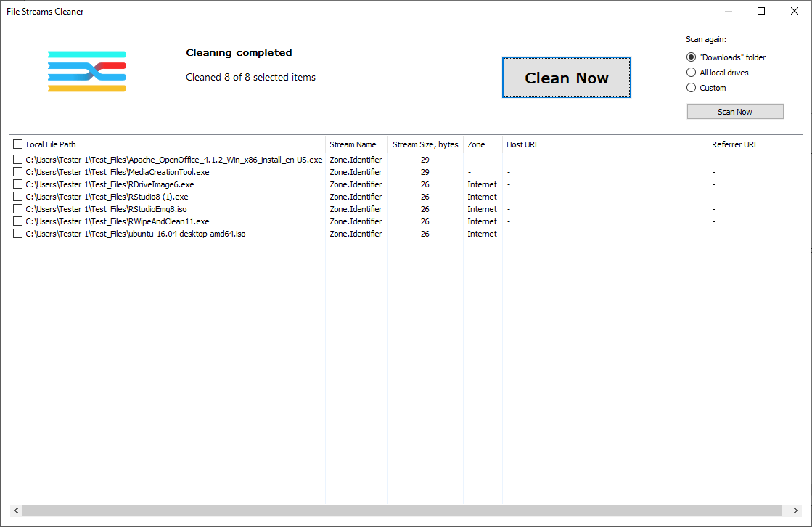The image size is (812, 527).
Task: Select the RStudio8 (1).exe file path
Action: (107, 197)
